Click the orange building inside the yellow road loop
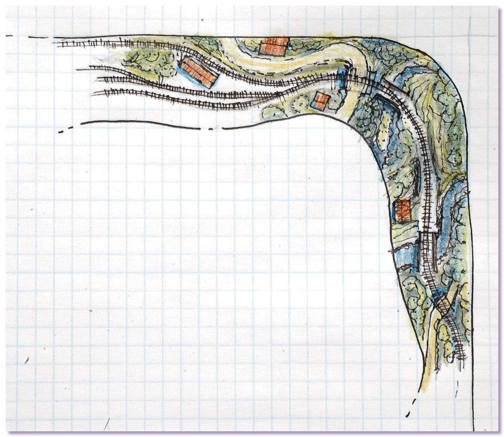This screenshot has height=437, width=504. [x=274, y=46]
